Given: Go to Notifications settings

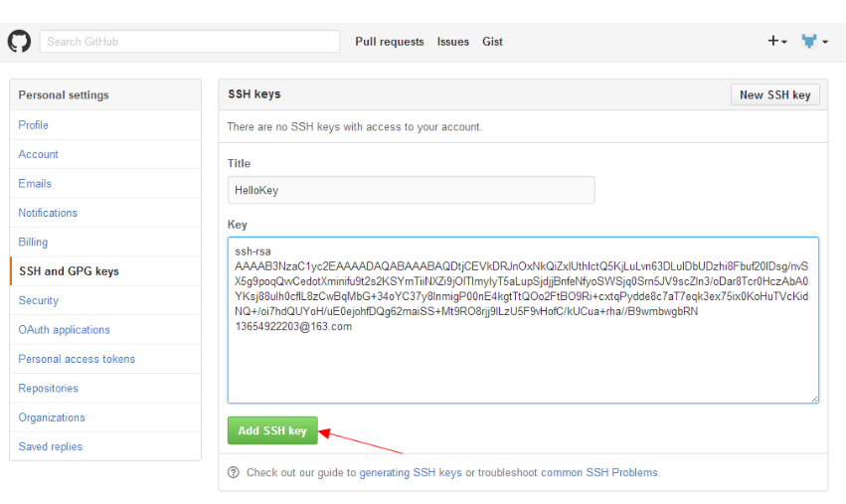Looking at the screenshot, I should tap(105, 213).
